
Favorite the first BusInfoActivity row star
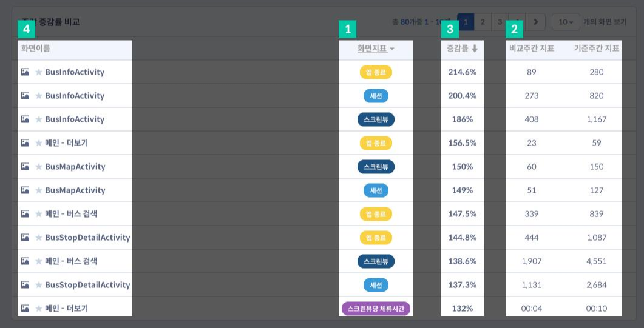39,72
